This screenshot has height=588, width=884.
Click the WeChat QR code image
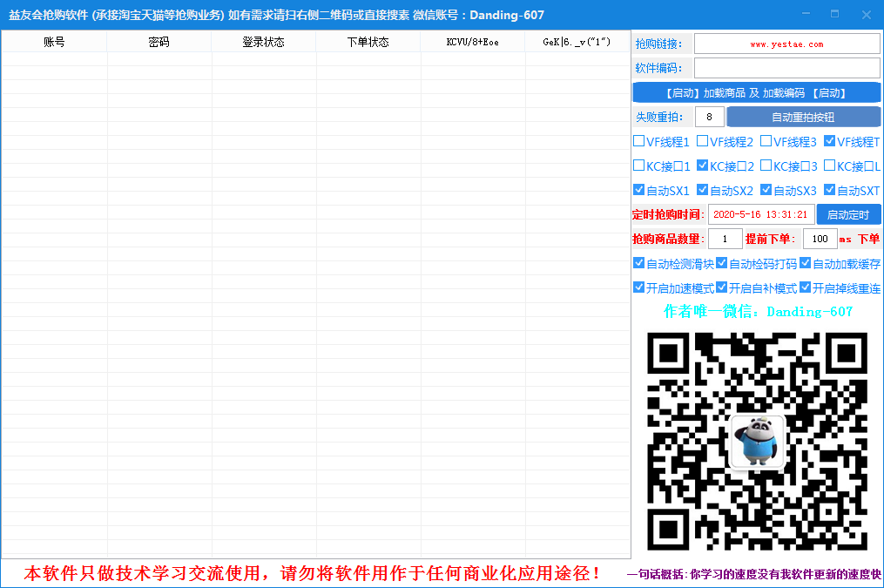coord(757,442)
